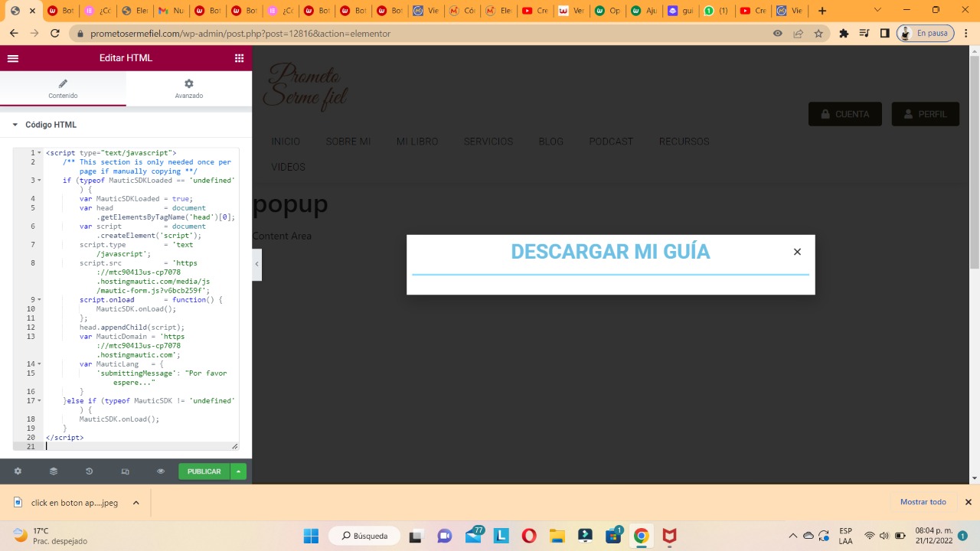Close the downloads bar
This screenshot has height=551, width=980.
(x=968, y=502)
